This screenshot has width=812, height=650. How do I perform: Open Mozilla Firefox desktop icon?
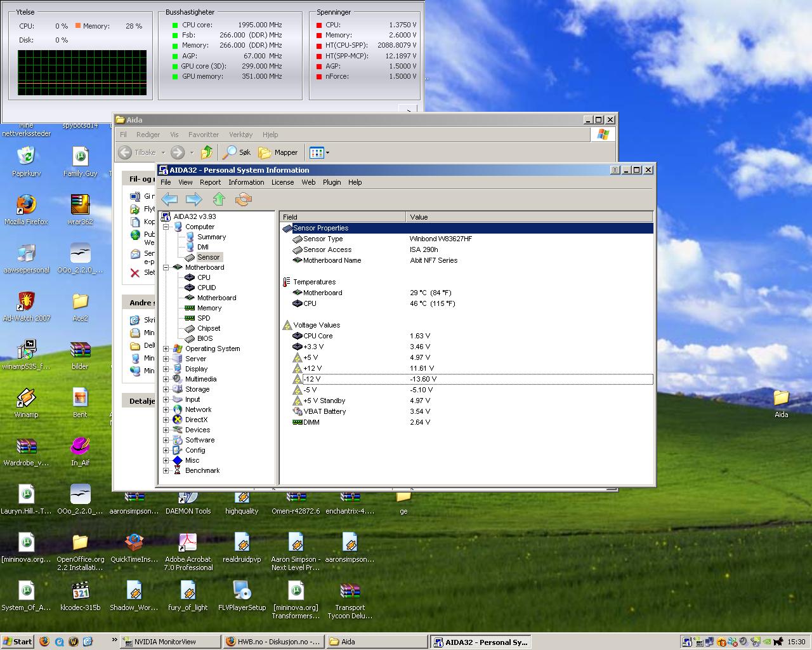[x=26, y=209]
